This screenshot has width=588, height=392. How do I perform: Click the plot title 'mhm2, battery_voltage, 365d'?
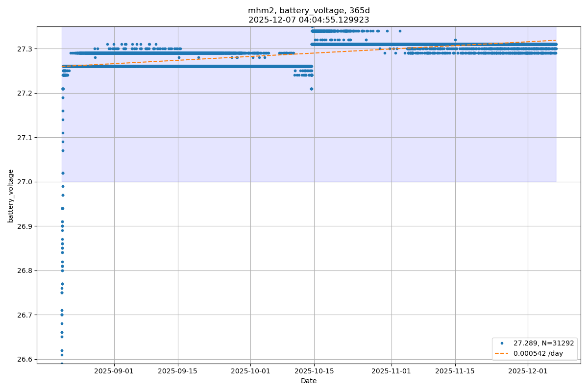coord(309,11)
